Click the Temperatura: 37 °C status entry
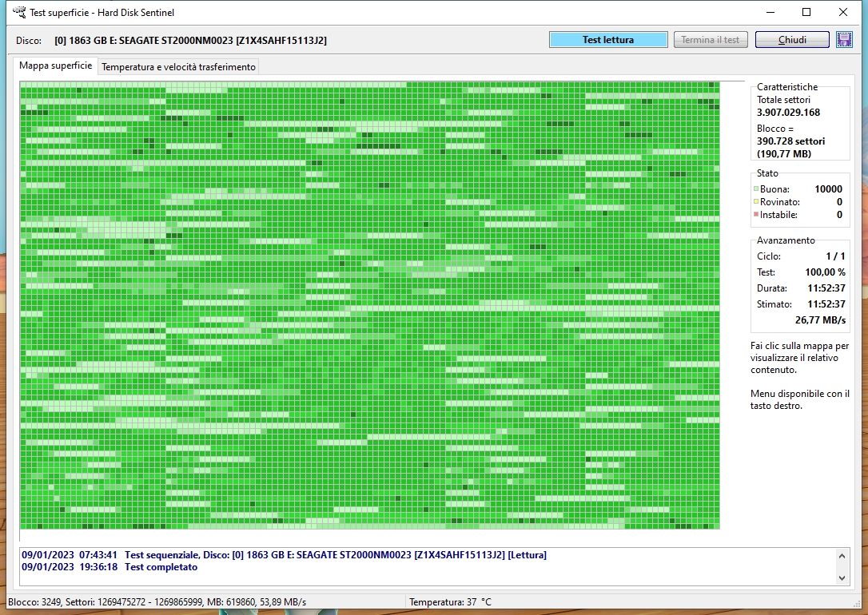 (450, 601)
